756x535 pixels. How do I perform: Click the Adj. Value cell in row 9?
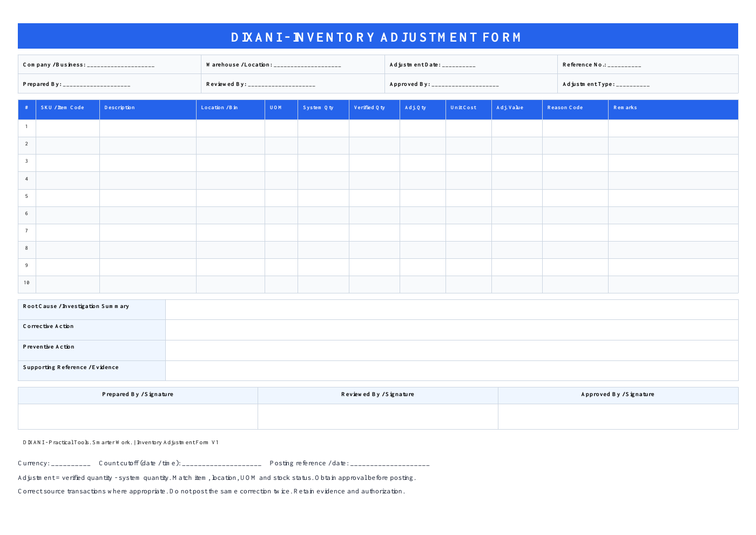coord(517,267)
